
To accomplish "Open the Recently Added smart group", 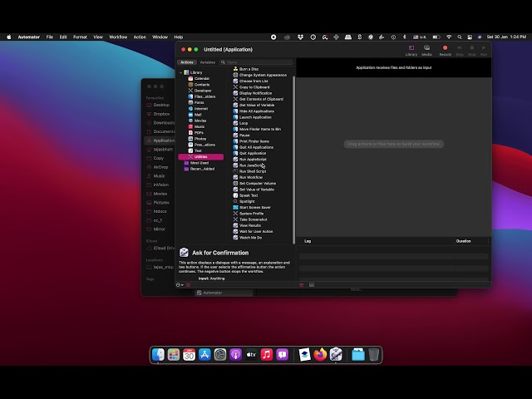I will 202,169.
